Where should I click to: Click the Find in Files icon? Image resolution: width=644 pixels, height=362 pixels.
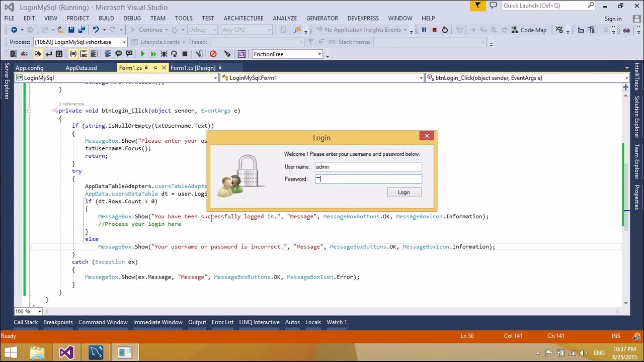297,30
